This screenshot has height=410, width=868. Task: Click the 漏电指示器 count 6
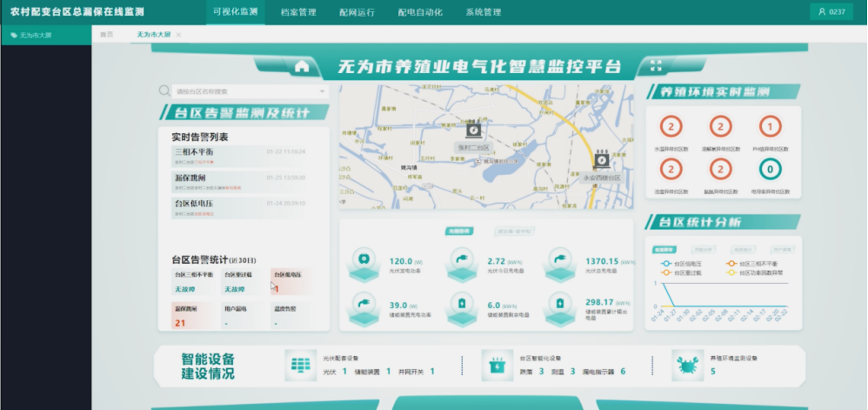pos(623,371)
